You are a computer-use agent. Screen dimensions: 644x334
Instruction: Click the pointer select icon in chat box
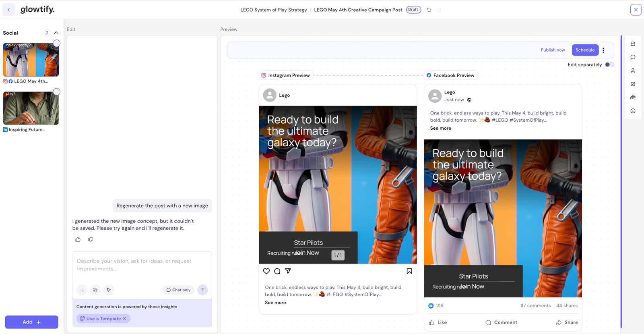[x=109, y=290]
